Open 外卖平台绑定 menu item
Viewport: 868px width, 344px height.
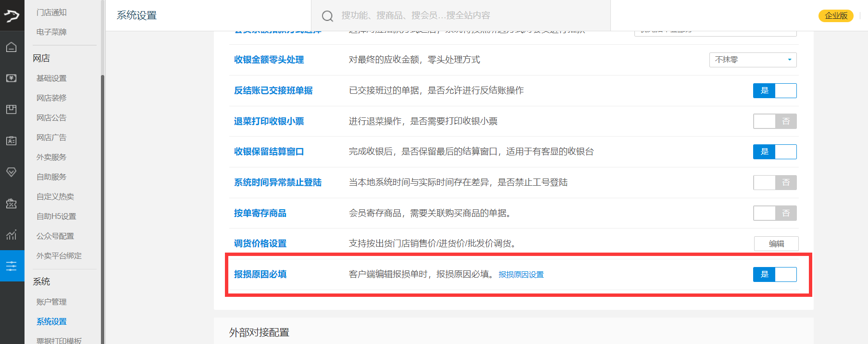(x=59, y=255)
